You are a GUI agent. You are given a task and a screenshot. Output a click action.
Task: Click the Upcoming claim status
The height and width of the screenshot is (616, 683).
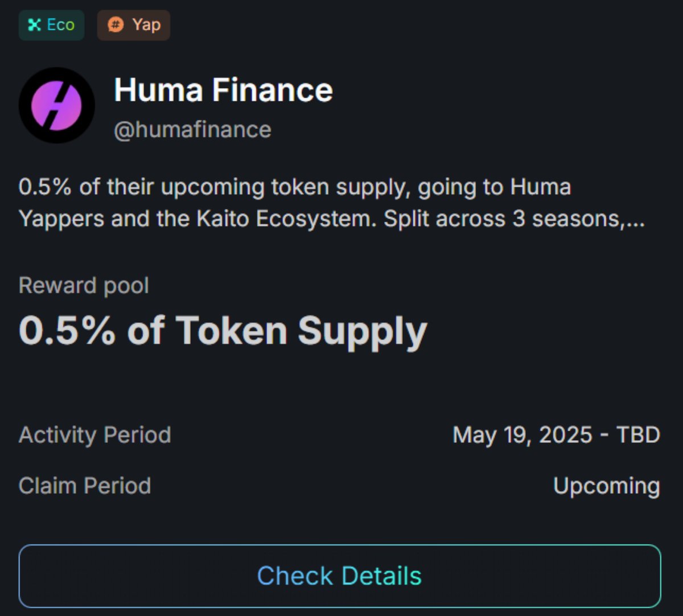coord(607,487)
